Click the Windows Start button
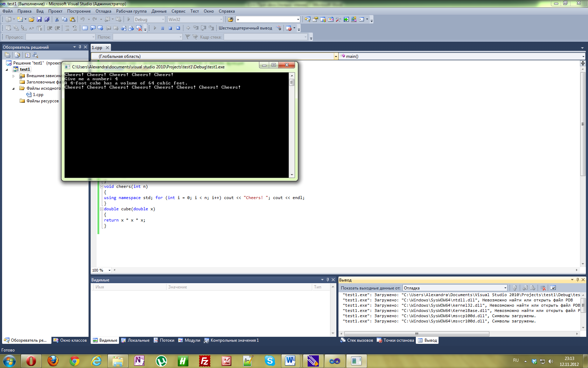Viewport: 588px width, 368px height. pos(9,361)
